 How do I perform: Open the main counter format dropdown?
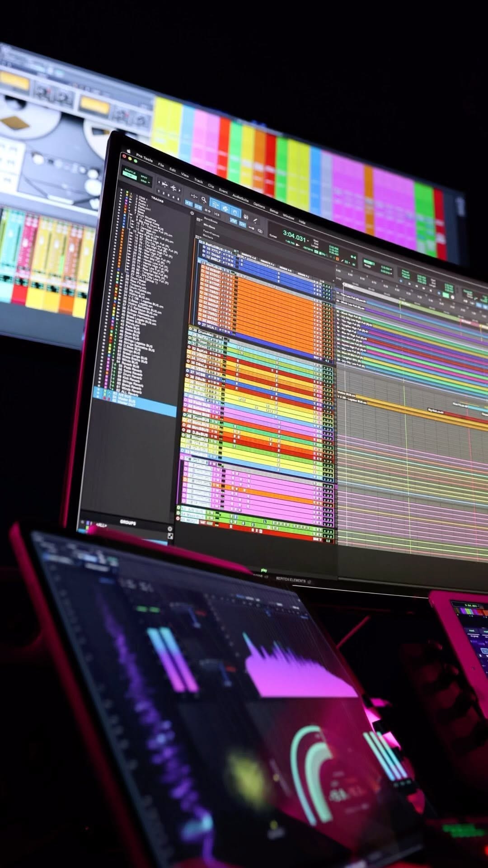[308, 240]
